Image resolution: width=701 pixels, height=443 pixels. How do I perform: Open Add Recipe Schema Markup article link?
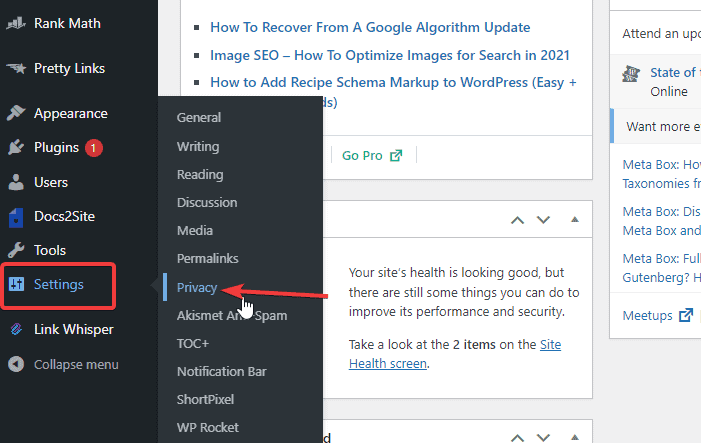point(393,83)
